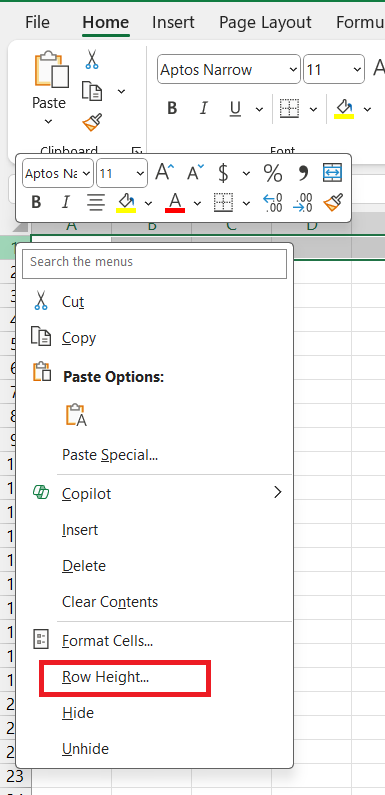Click the Paste clipboard icon in ribbon
This screenshot has height=795, width=385.
click(51, 69)
